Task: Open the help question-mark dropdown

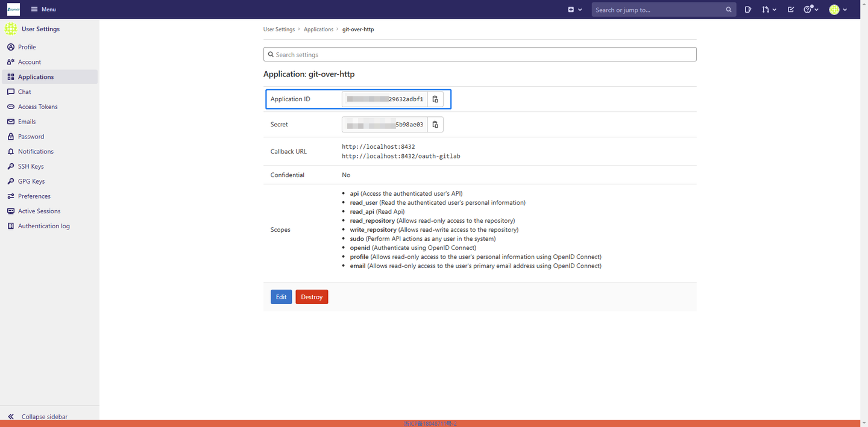Action: pos(811,10)
